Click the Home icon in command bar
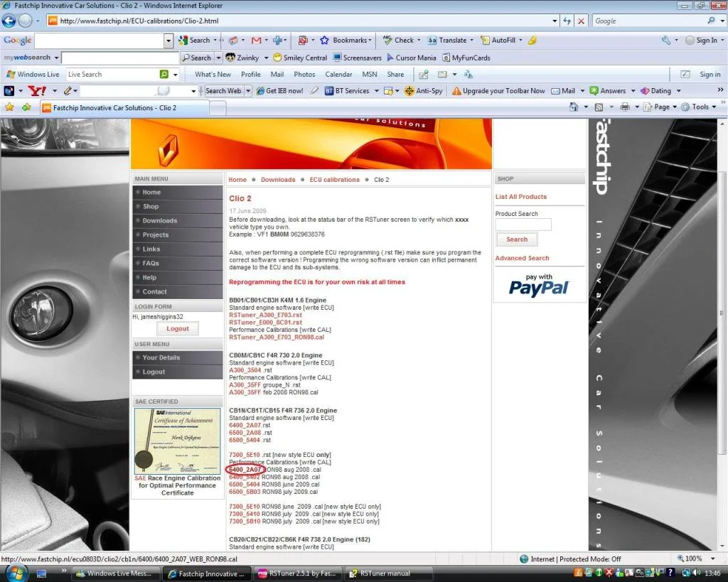 pyautogui.click(x=574, y=107)
